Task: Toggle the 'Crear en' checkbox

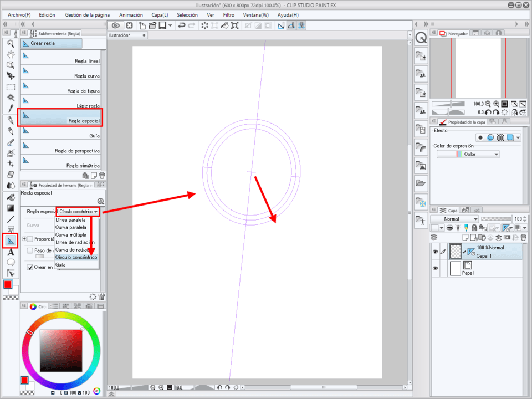Action: pos(30,267)
